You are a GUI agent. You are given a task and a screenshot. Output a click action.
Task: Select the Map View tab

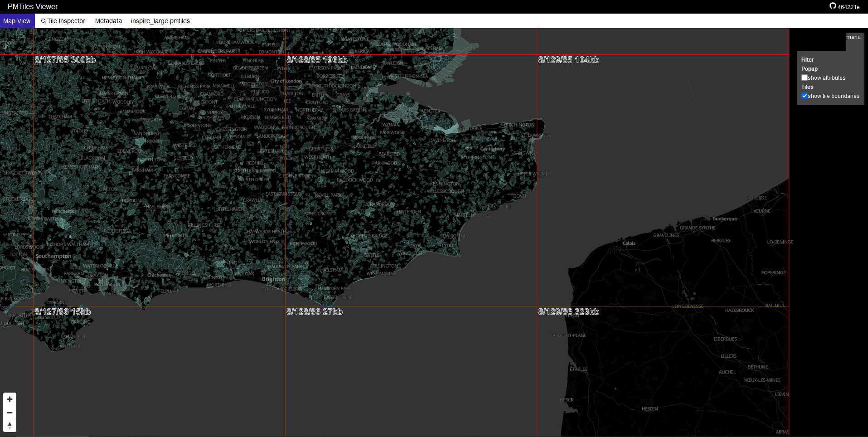coord(17,21)
